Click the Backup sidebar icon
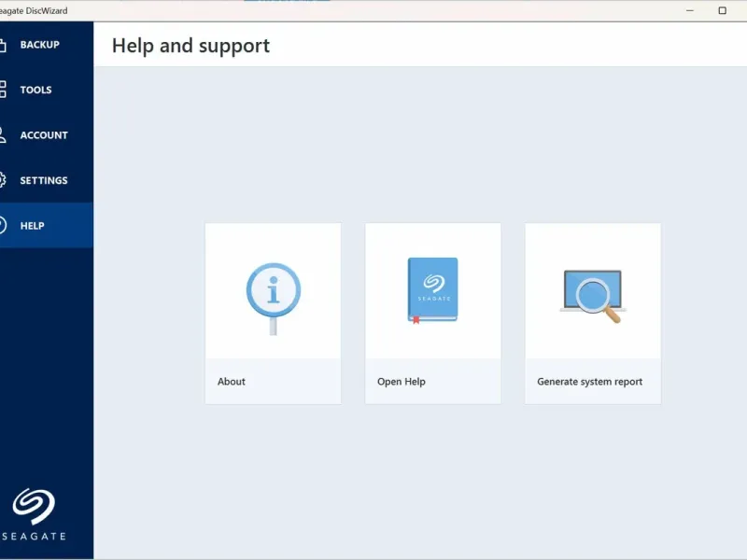Screen dimensions: 747x560 click(3, 45)
